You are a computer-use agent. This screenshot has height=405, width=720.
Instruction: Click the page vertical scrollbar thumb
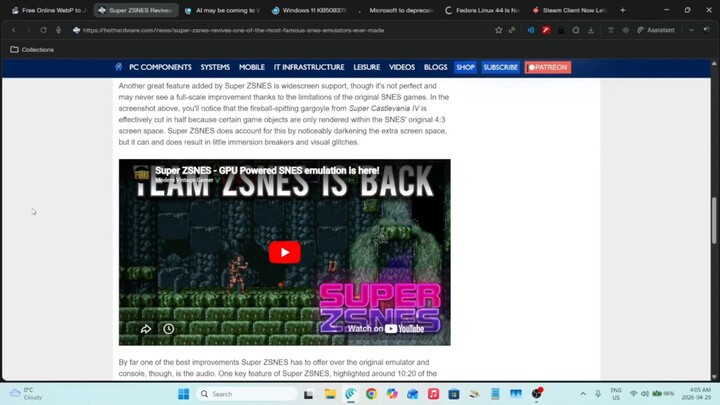tap(714, 220)
